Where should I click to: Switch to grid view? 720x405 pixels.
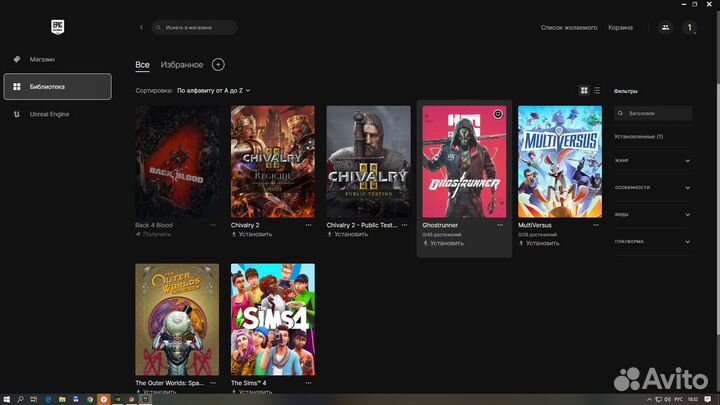(x=584, y=90)
